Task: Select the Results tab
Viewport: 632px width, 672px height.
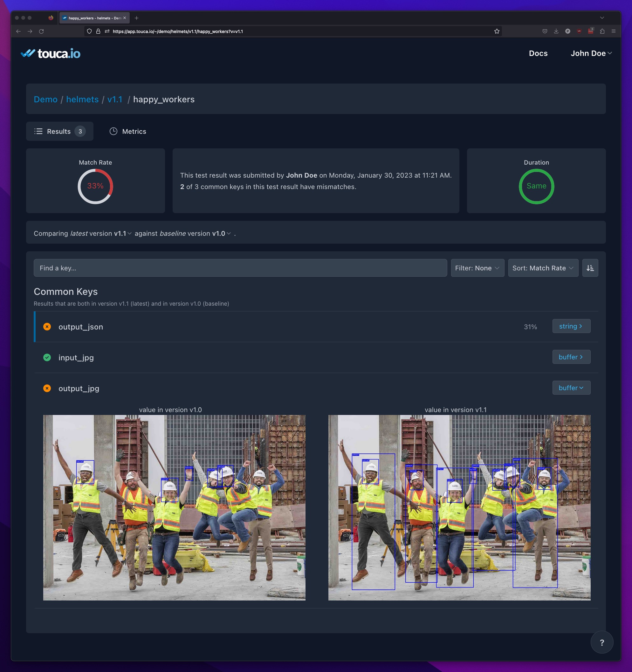Action: [59, 132]
